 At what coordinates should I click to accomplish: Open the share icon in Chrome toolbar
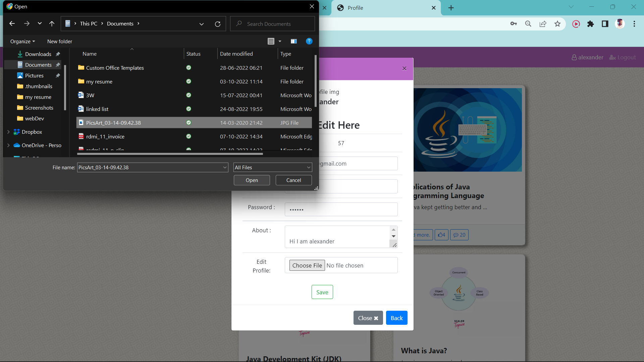click(x=543, y=24)
